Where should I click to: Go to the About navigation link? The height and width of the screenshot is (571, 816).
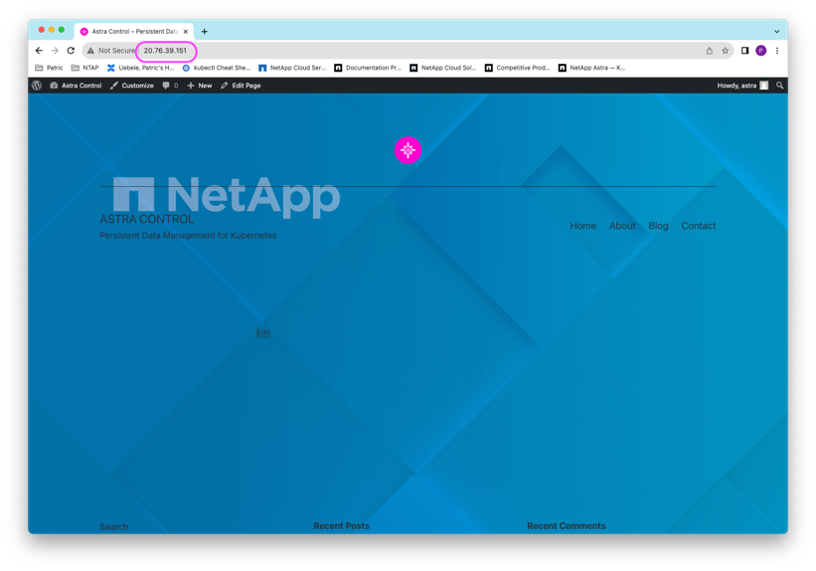click(622, 226)
